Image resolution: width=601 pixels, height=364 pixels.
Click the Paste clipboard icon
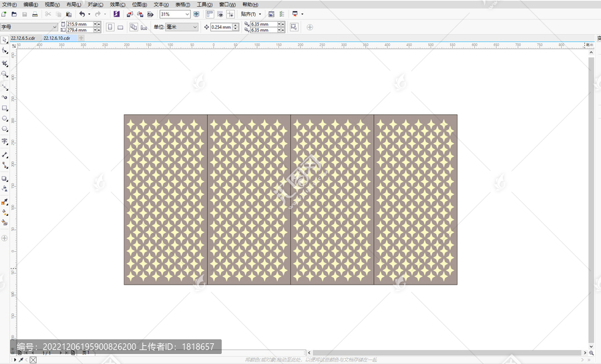(x=69, y=14)
